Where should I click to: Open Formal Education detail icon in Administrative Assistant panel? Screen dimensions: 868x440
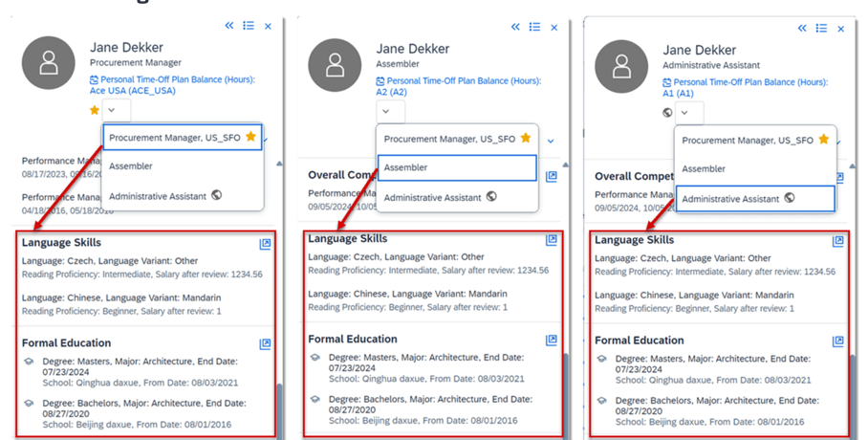pyautogui.click(x=838, y=341)
